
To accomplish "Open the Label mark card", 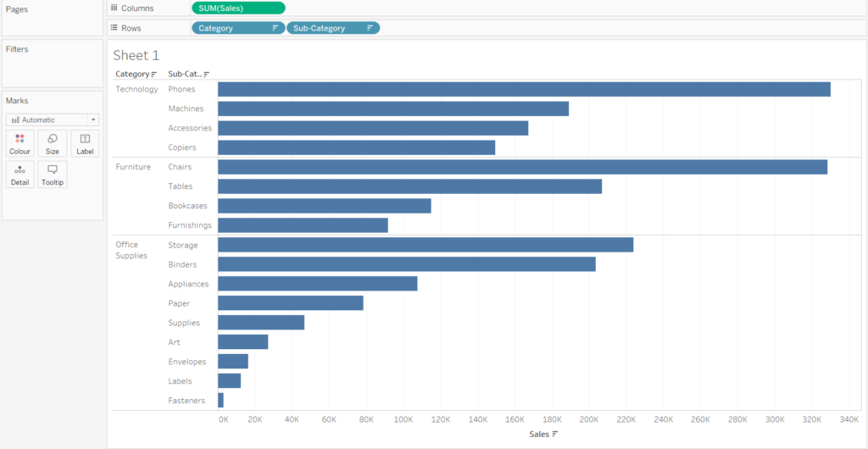I will (x=86, y=143).
